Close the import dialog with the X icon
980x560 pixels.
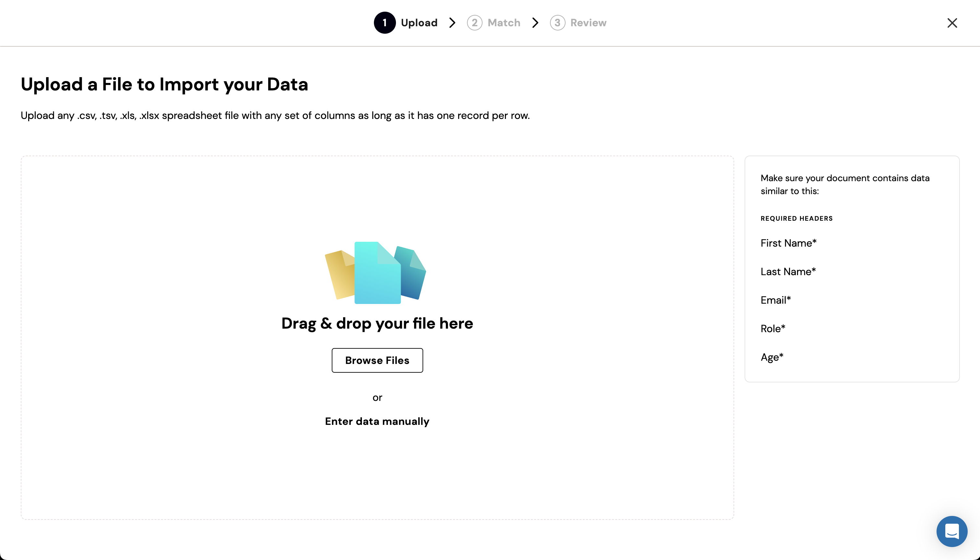952,23
